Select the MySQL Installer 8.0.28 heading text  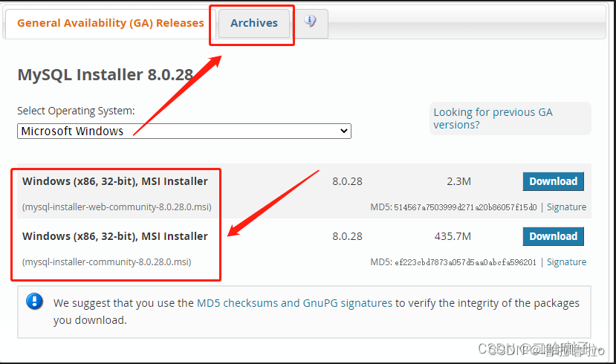106,74
